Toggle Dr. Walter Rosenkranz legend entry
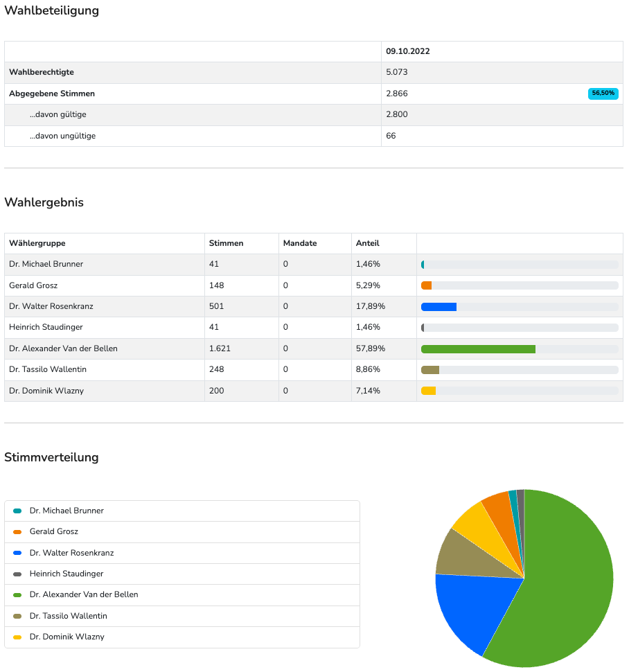Viewport: 629px width, 672px height. tap(71, 553)
